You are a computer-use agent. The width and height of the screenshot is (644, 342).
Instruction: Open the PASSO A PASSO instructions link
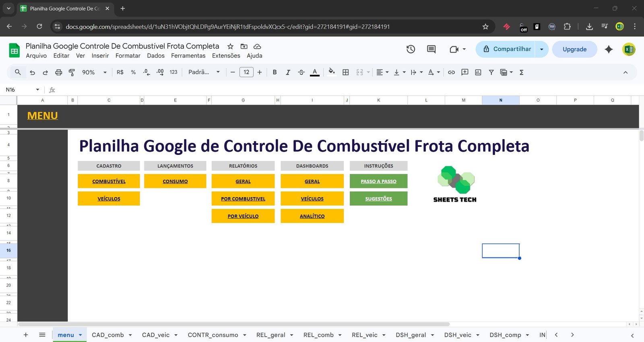(378, 181)
